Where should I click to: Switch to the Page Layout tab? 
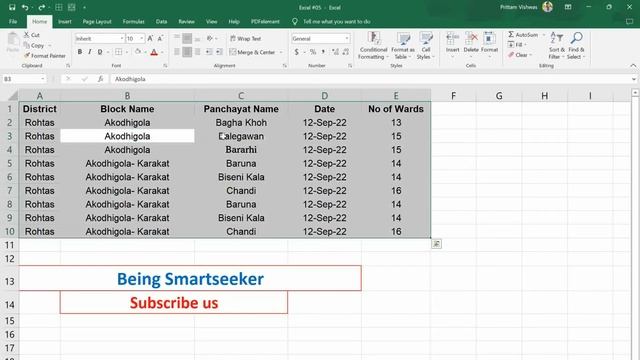[97, 22]
